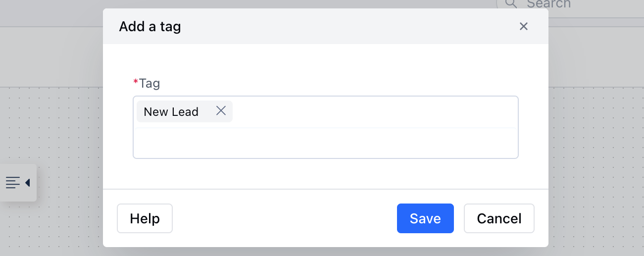Click the Add a tag title bar
This screenshot has height=256, width=644.
click(x=325, y=26)
